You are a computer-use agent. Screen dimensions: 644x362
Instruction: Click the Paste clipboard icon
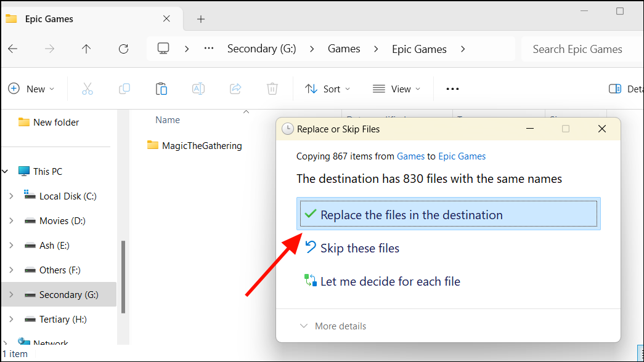pyautogui.click(x=161, y=89)
